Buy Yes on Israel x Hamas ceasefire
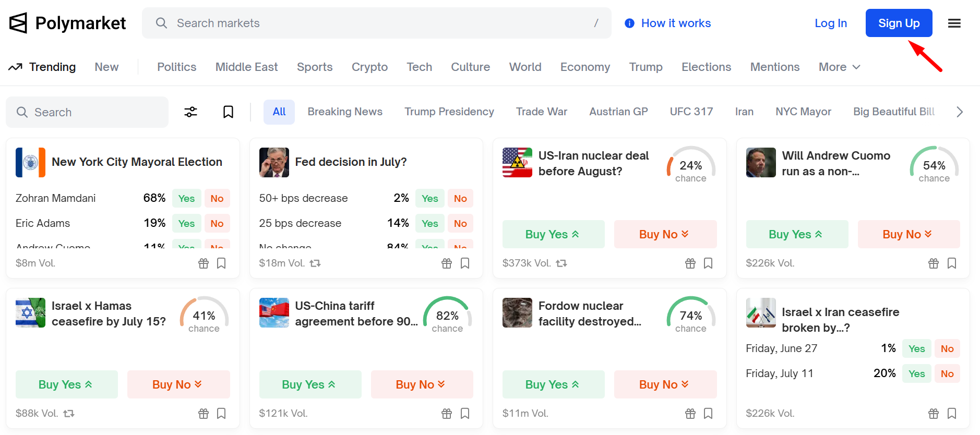Image resolution: width=980 pixels, height=435 pixels. point(66,384)
